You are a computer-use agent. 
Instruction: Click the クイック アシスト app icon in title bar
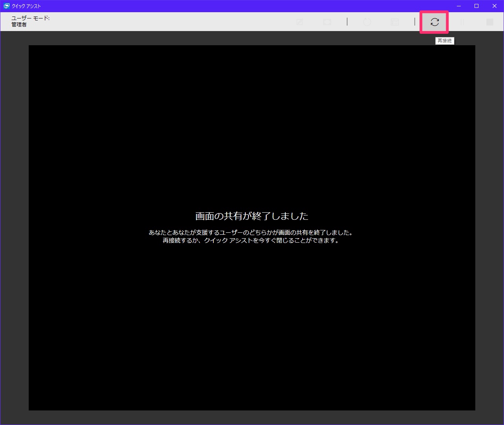(x=7, y=6)
